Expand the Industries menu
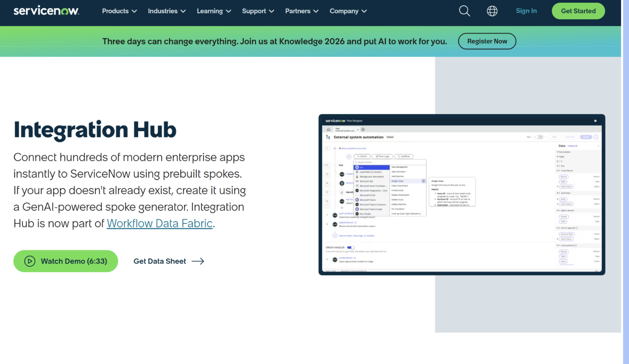Viewport: 629px width, 364px height. (167, 11)
